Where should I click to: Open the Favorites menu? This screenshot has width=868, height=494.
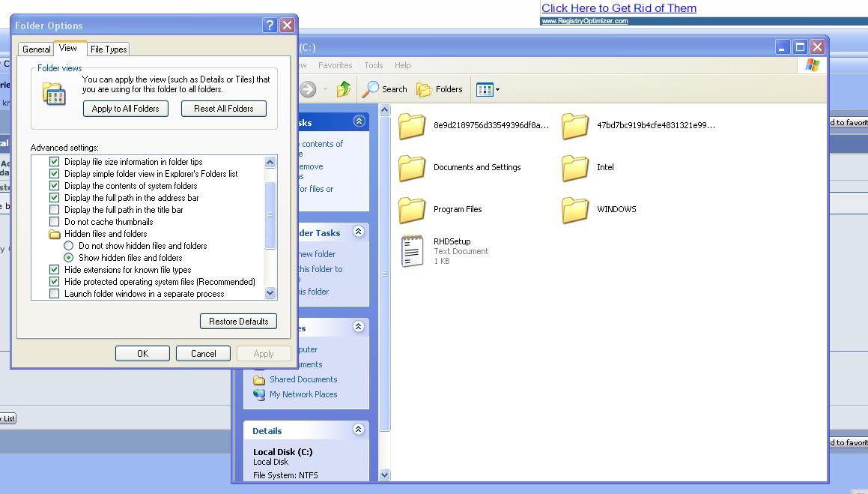coord(335,65)
